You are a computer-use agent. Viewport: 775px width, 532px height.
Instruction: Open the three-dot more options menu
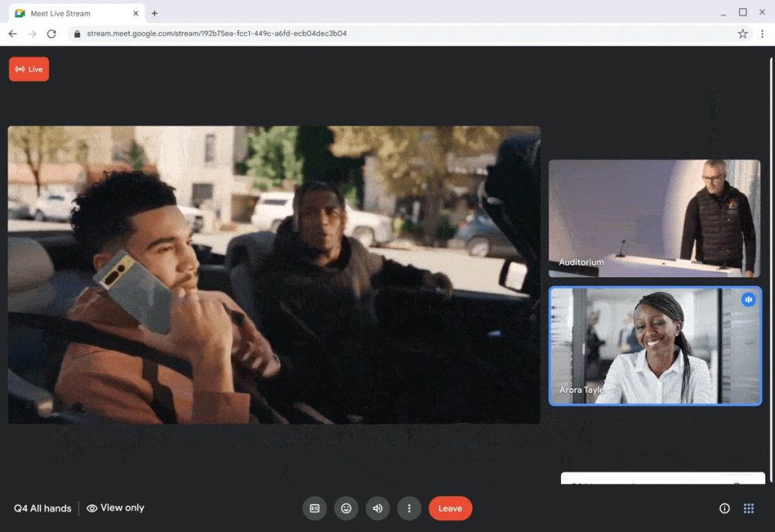tap(409, 508)
